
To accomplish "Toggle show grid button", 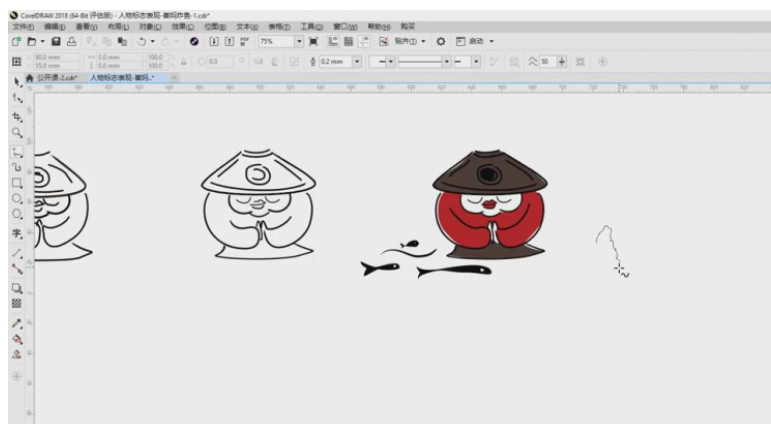I will pyautogui.click(x=349, y=42).
